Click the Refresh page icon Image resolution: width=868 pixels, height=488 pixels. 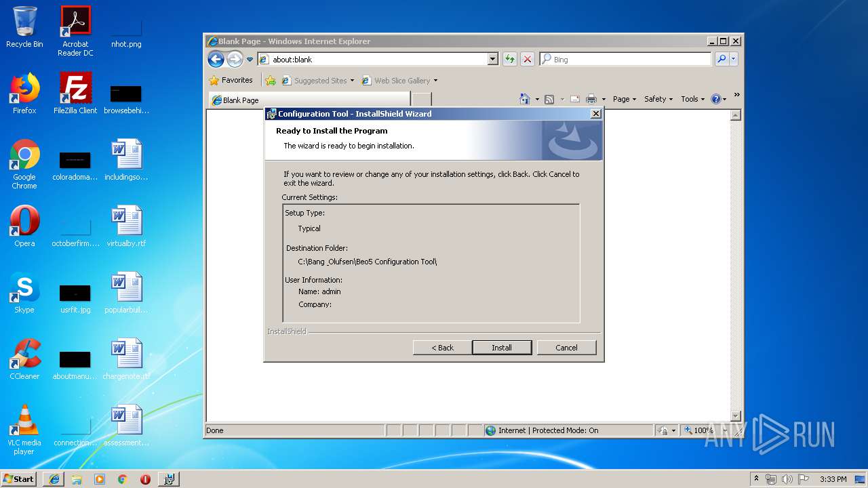(x=509, y=60)
